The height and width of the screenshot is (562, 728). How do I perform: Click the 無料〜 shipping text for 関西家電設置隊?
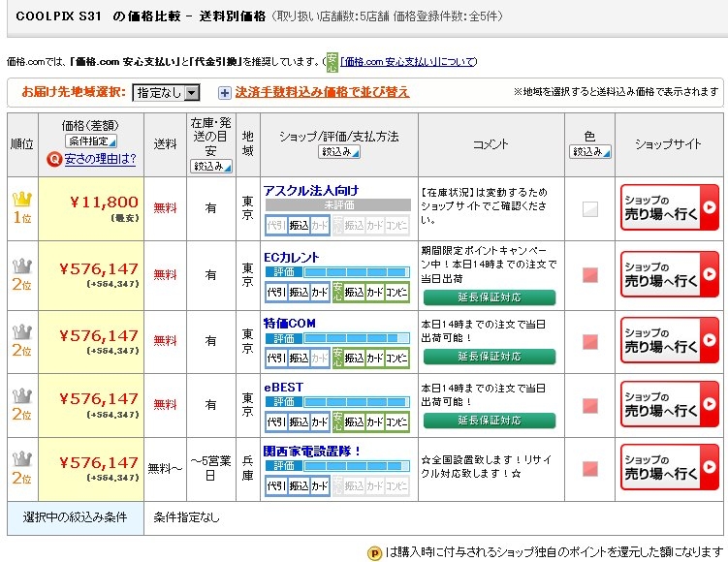[165, 469]
